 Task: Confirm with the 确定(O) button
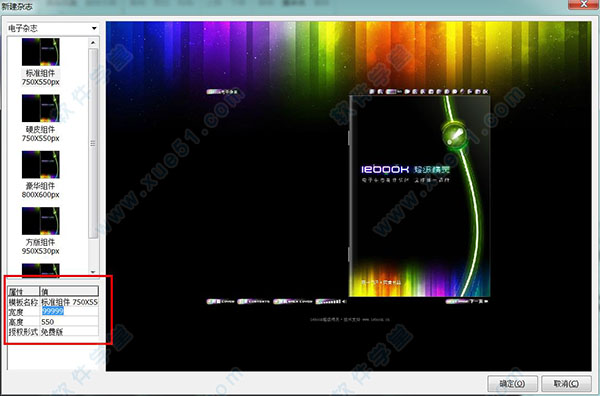pyautogui.click(x=512, y=383)
